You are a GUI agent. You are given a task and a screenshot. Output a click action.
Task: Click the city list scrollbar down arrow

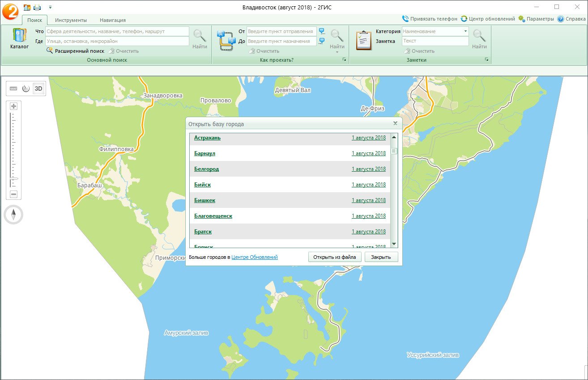(x=394, y=244)
